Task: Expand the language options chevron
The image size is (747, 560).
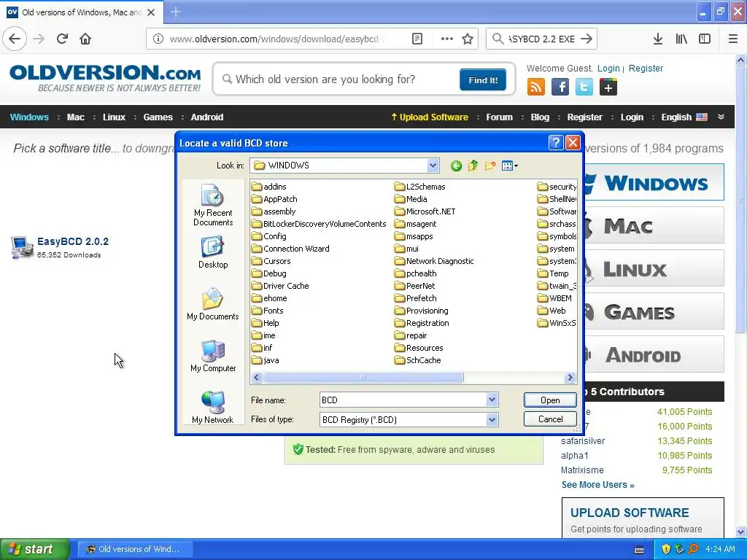Action: tap(721, 117)
